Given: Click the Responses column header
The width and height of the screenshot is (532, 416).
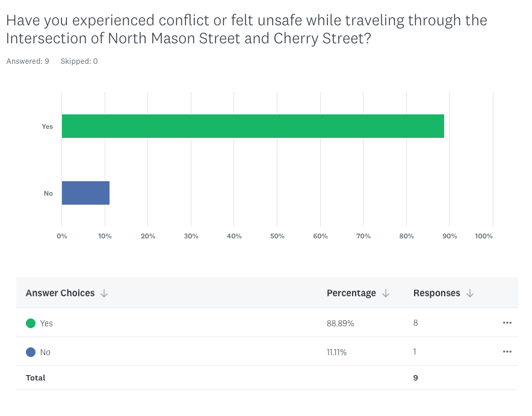Looking at the screenshot, I should 436,293.
